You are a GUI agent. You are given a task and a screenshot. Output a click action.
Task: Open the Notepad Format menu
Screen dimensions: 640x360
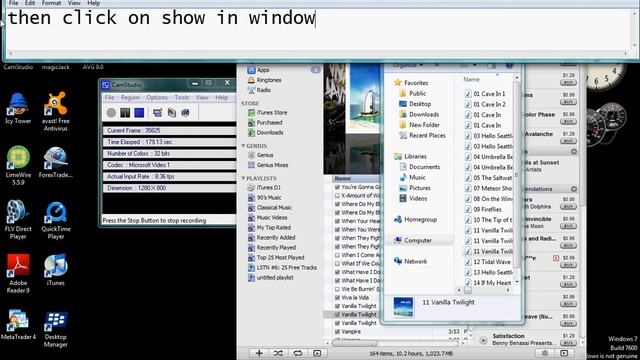coord(51,3)
